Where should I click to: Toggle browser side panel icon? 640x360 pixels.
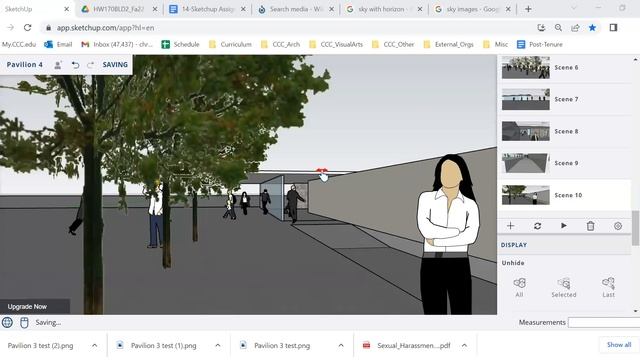coord(613,28)
